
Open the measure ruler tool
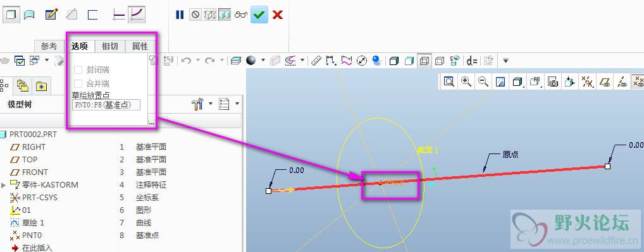tap(316, 61)
